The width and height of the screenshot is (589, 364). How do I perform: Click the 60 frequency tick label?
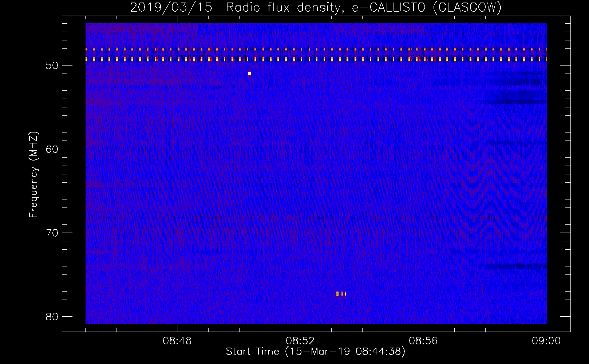click(52, 149)
